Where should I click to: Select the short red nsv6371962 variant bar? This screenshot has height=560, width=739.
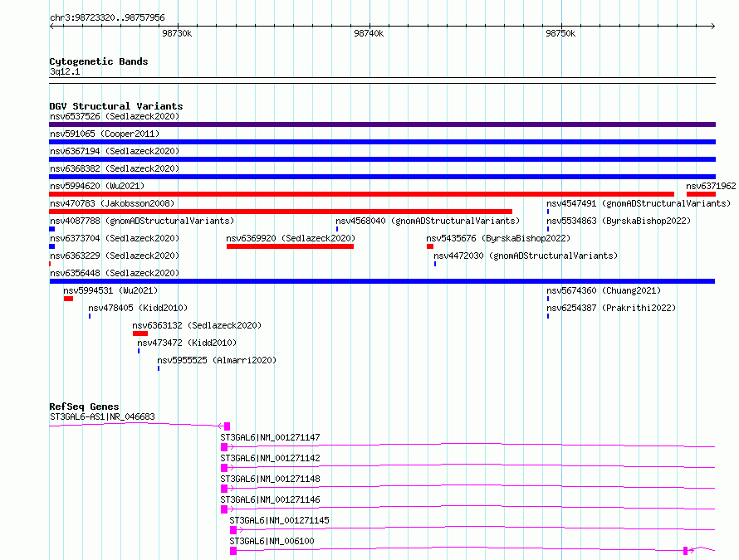click(702, 194)
